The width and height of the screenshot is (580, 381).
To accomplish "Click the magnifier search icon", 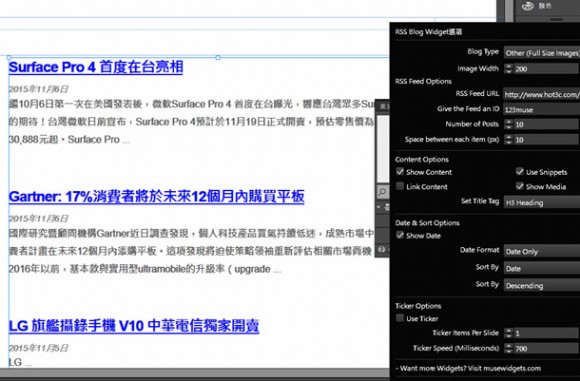I will pos(382,191).
